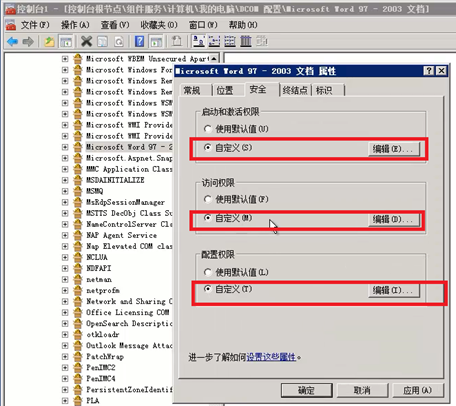Open the 文件(F) menu
Screen dimensions: 456x406
click(x=35, y=25)
